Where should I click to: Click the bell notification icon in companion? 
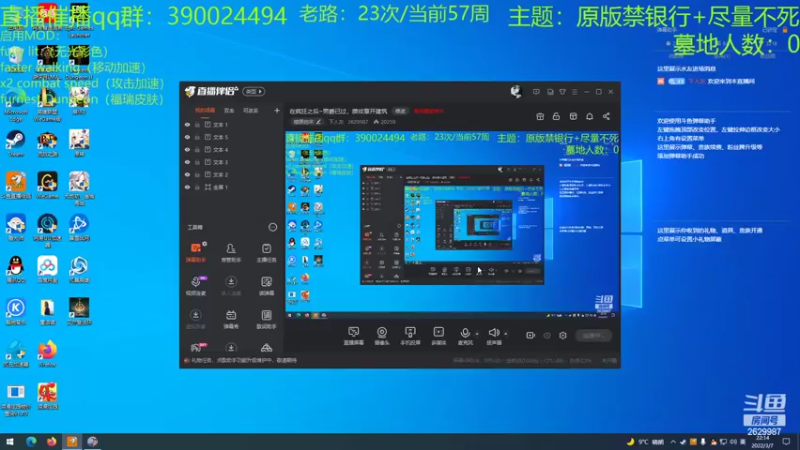pyautogui.click(x=589, y=116)
